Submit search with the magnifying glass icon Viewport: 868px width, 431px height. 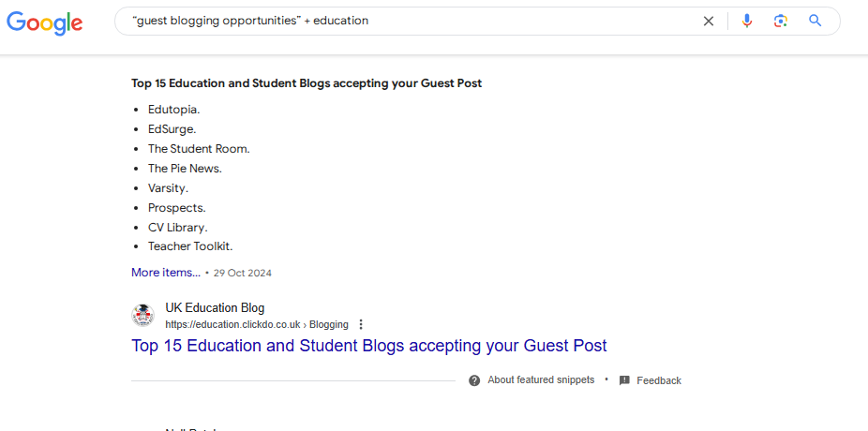[815, 21]
